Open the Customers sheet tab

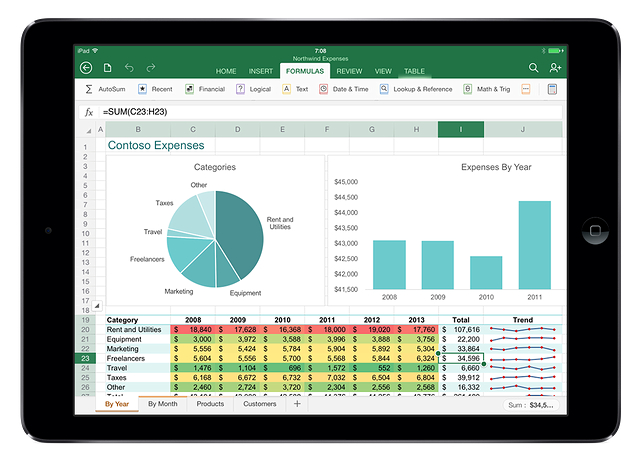coord(260,404)
